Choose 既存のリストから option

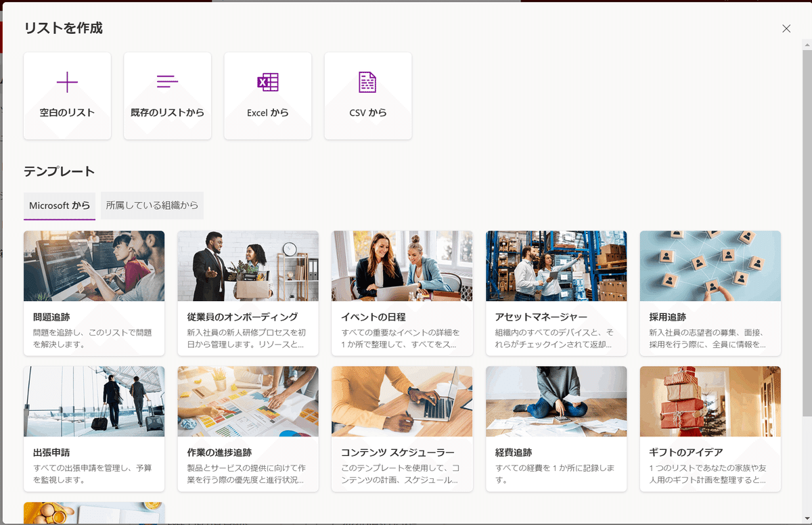[x=167, y=113]
